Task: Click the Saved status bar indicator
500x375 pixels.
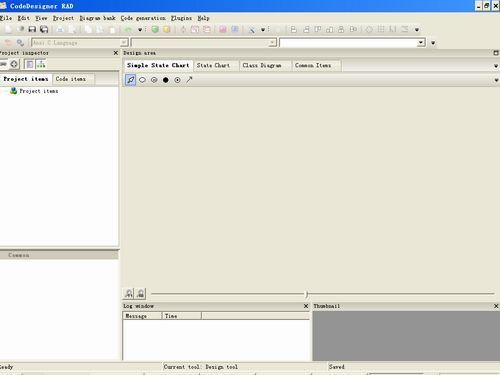Action: pos(337,367)
